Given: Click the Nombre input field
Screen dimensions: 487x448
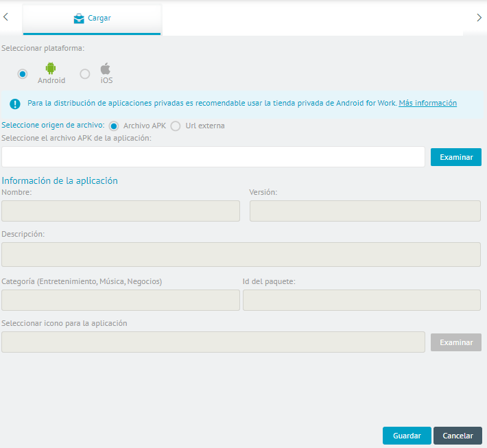Looking at the screenshot, I should pos(121,211).
